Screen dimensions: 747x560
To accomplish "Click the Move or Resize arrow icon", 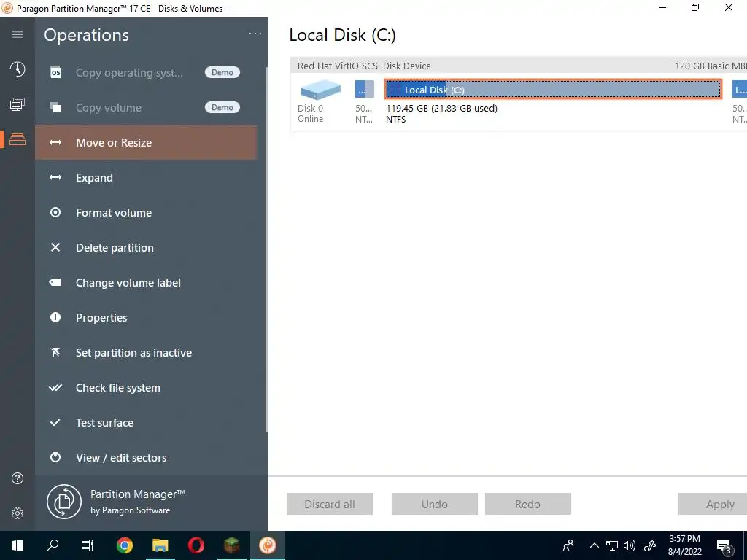I will [55, 142].
